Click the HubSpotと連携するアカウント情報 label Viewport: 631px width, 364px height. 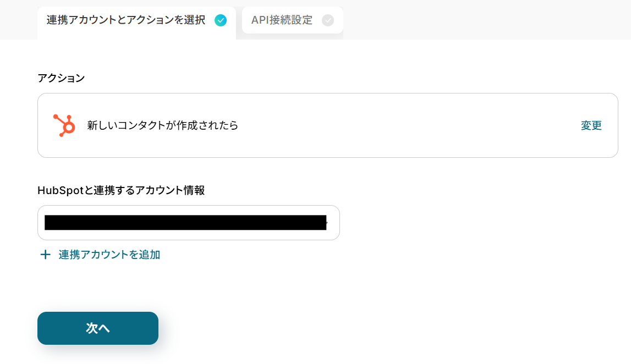click(121, 190)
